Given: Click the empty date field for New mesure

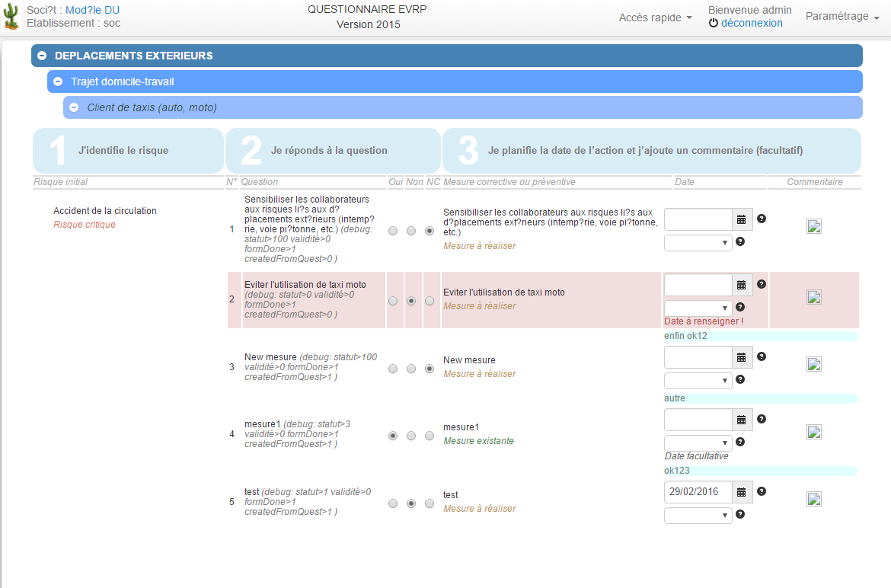Looking at the screenshot, I should (x=697, y=356).
